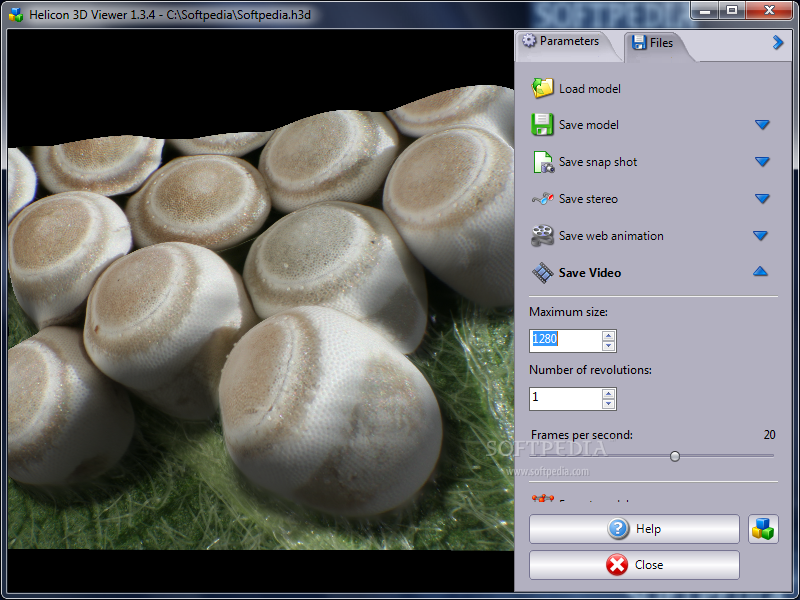The height and width of the screenshot is (600, 800).
Task: Click the colored cubes icon button
Action: pos(763,529)
